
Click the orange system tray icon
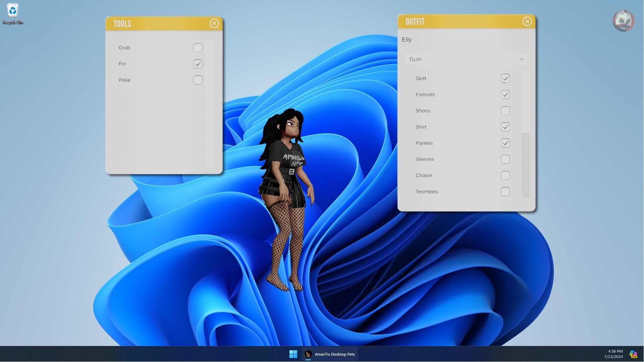633,353
